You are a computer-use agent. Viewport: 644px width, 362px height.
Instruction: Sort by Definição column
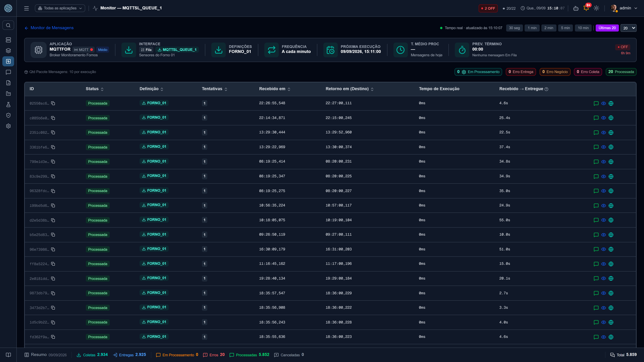click(x=151, y=89)
